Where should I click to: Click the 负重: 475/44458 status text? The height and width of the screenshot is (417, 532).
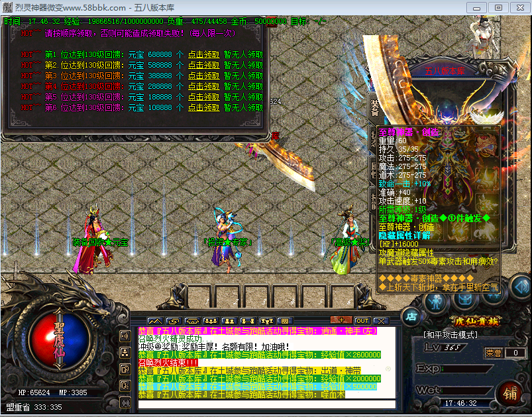click(197, 21)
